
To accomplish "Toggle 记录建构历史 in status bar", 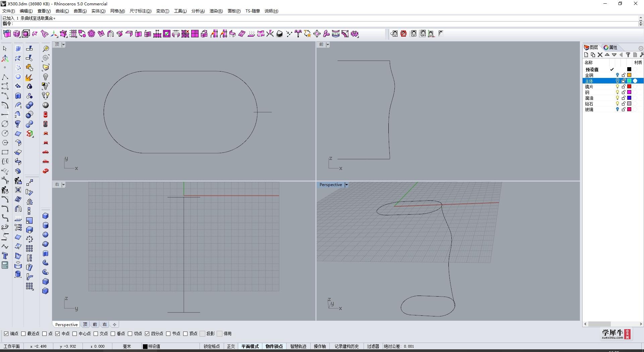I will click(347, 346).
